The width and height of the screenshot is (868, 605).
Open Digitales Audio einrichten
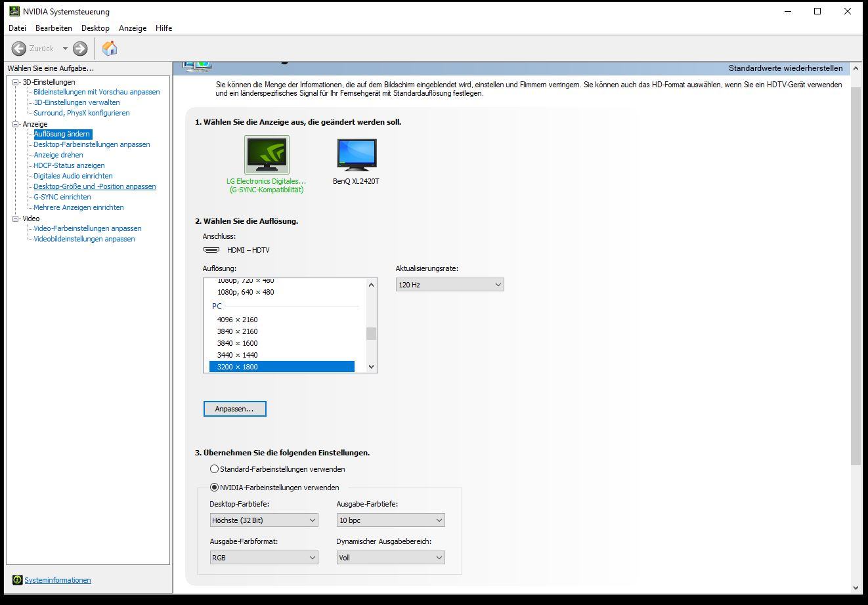tap(73, 176)
